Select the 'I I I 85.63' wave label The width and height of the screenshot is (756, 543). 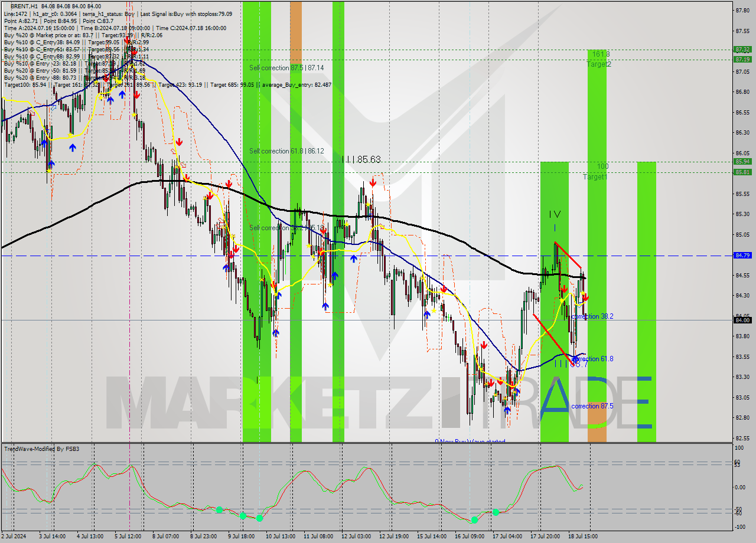361,159
